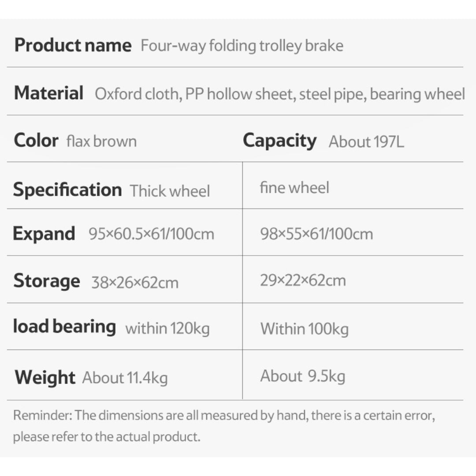Click the Oxford cloth materials description
476x476 pixels.
click(279, 94)
